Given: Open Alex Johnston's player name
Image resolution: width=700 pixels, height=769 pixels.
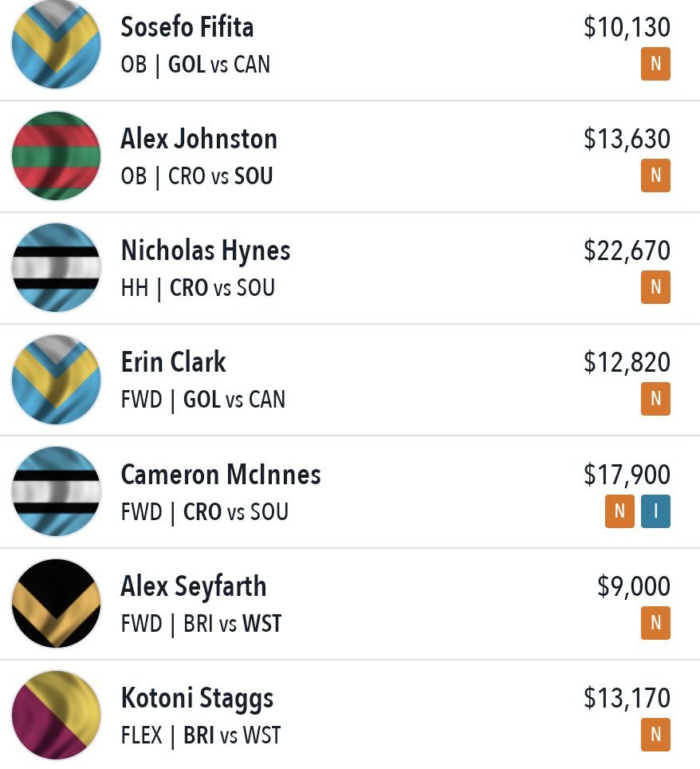Looking at the screenshot, I should (x=199, y=139).
